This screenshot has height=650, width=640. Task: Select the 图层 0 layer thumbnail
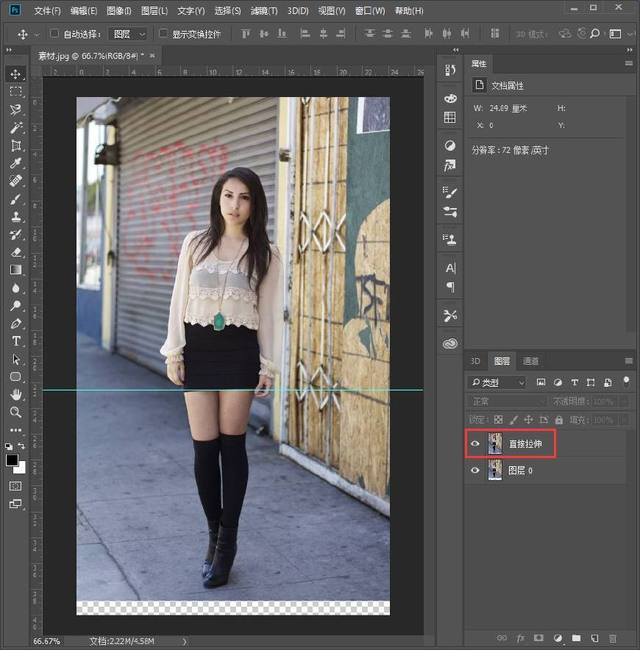tap(495, 470)
